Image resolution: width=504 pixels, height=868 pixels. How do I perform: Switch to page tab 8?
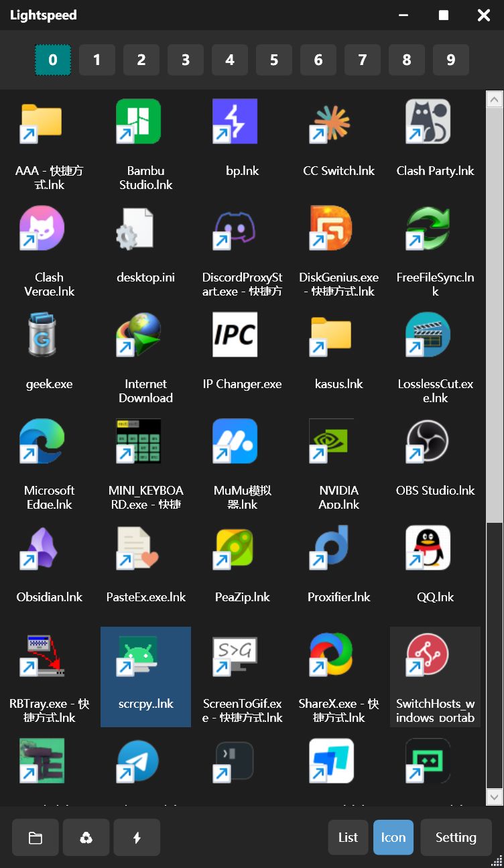click(406, 60)
